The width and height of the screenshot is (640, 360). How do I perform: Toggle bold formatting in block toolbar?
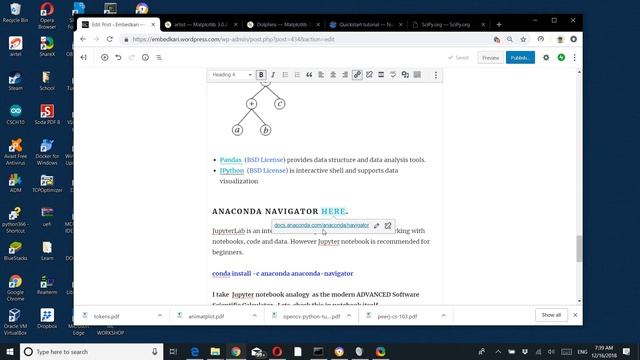[x=261, y=75]
